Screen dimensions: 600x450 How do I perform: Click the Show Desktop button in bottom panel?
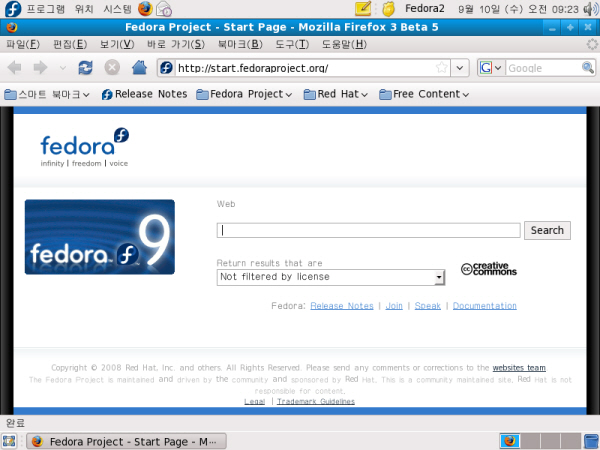tap(10, 441)
